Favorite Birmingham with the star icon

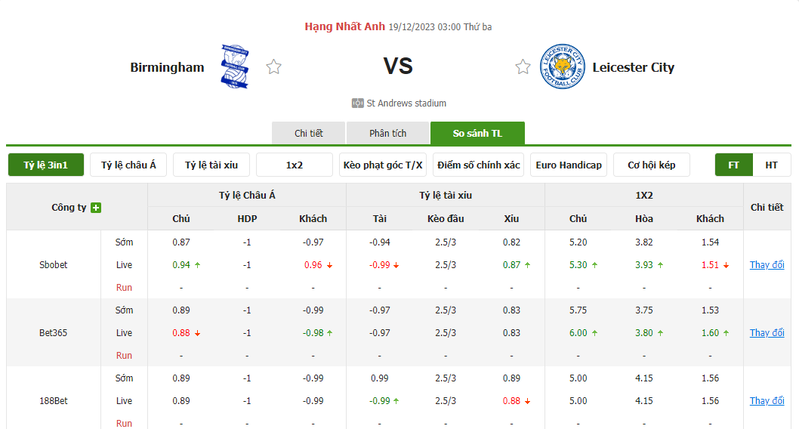click(x=274, y=67)
